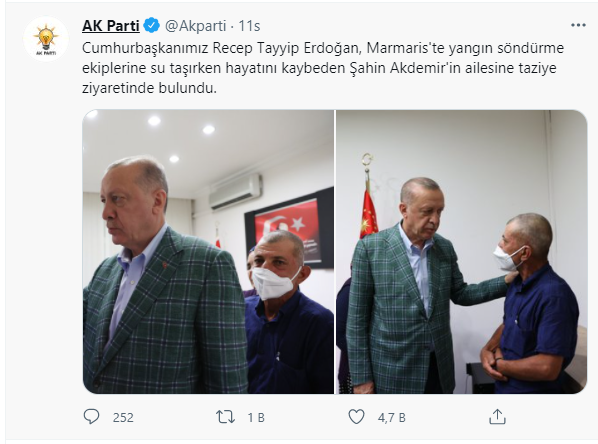This screenshot has width=598, height=444.
Task: Open the share upload-arrow icon
Action: pyautogui.click(x=497, y=417)
